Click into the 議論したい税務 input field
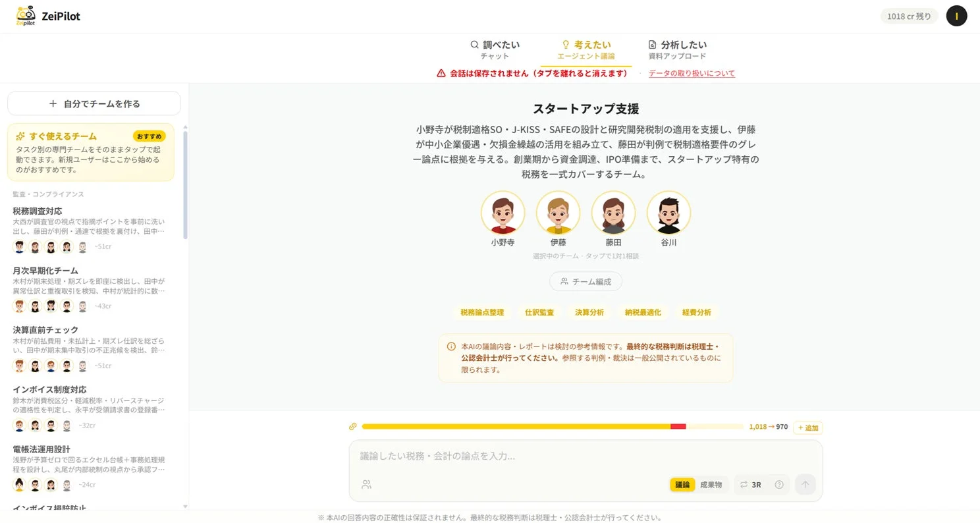The width and height of the screenshot is (980, 523). 585,456
